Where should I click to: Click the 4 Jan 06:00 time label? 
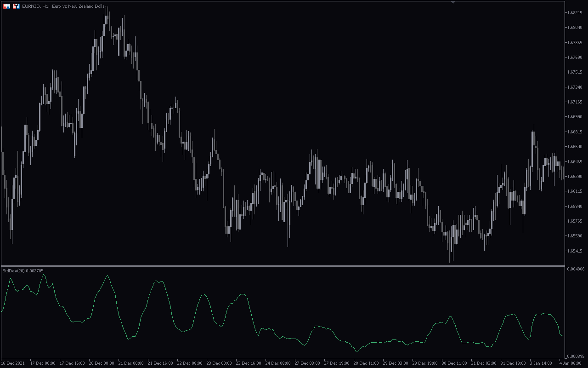571,363
